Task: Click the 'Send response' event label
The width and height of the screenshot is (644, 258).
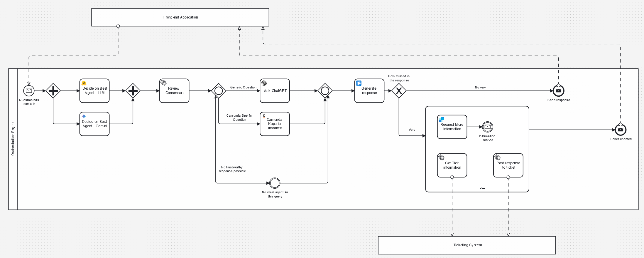Action: point(559,100)
